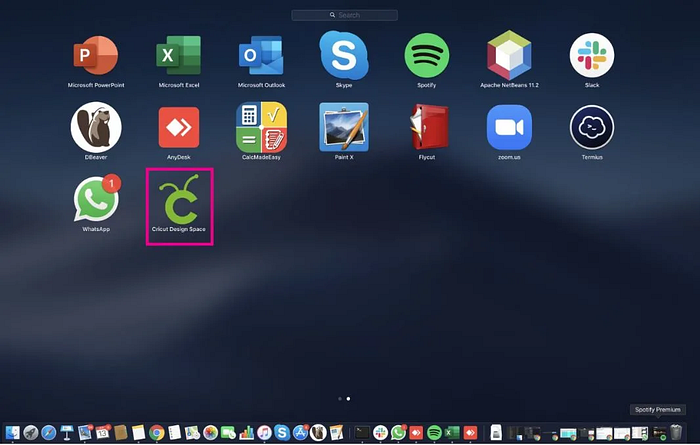The width and height of the screenshot is (700, 445).
Task: Open the zoom.us app
Action: [509, 127]
